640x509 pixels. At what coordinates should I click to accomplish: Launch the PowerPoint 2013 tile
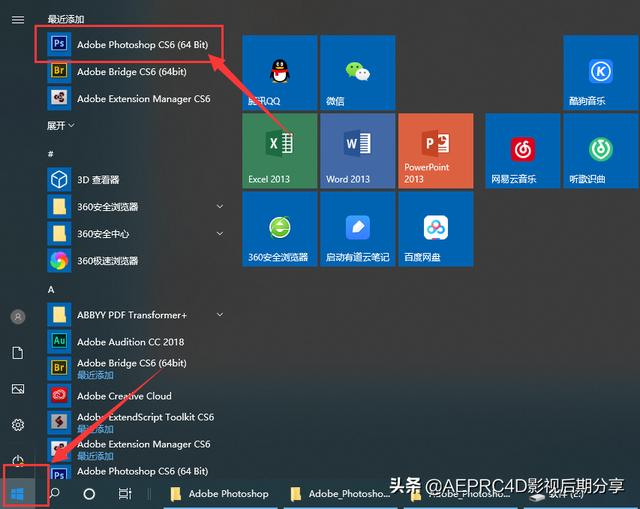pos(435,150)
